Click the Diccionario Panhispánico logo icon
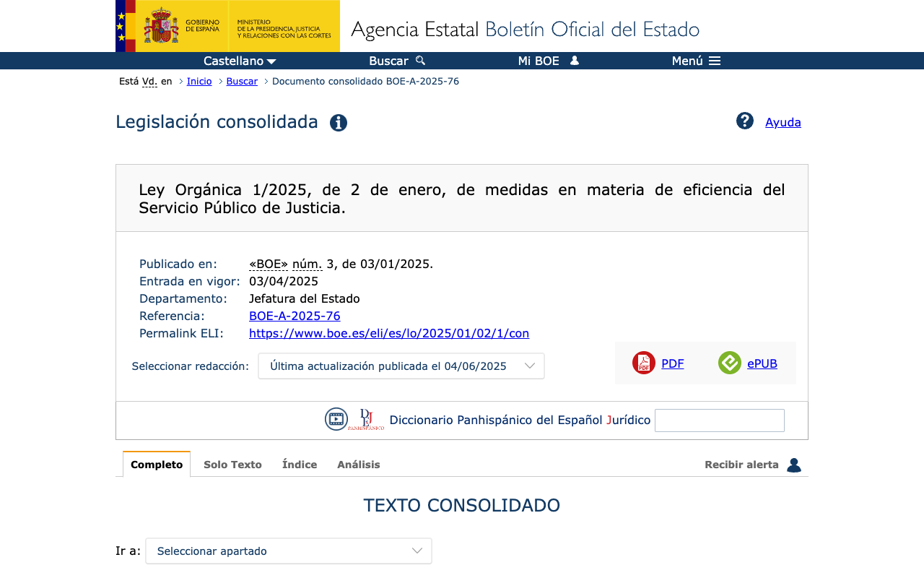 (x=366, y=420)
